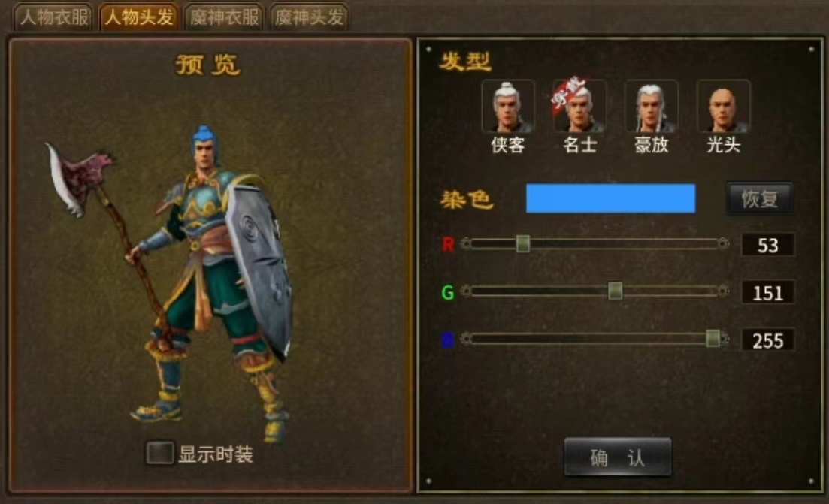Screen dimensions: 829x504
Task: Open the 魔神头发 tab
Action: (310, 17)
